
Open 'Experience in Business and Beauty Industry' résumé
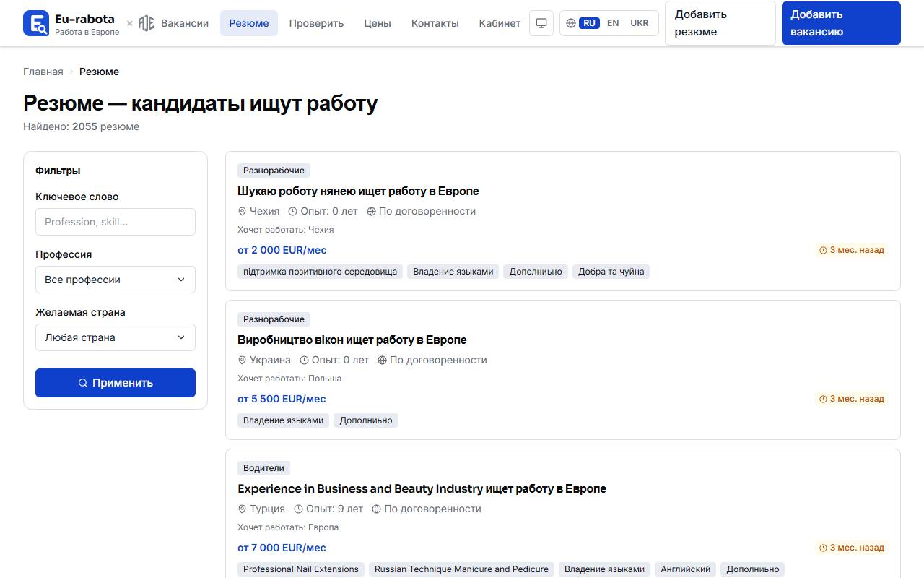click(422, 489)
